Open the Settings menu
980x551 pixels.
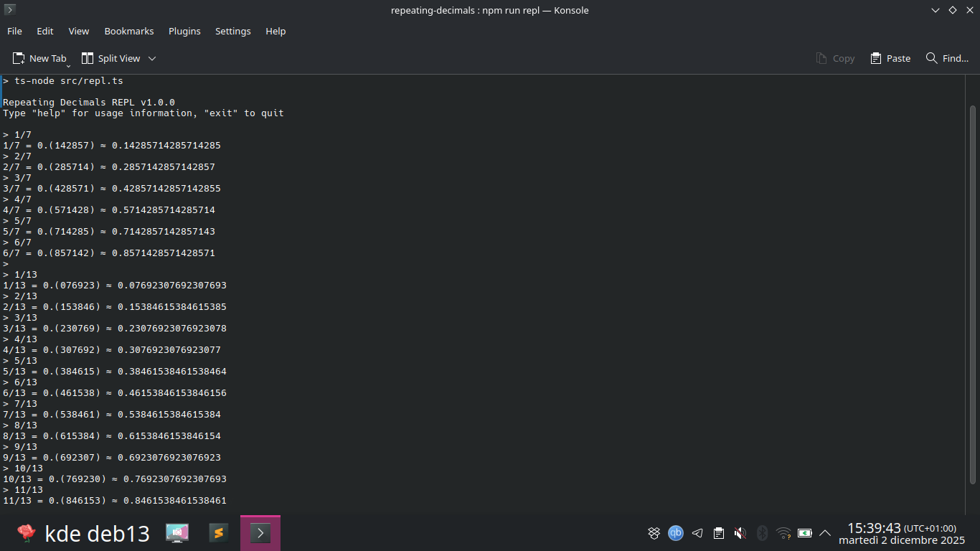pos(233,31)
